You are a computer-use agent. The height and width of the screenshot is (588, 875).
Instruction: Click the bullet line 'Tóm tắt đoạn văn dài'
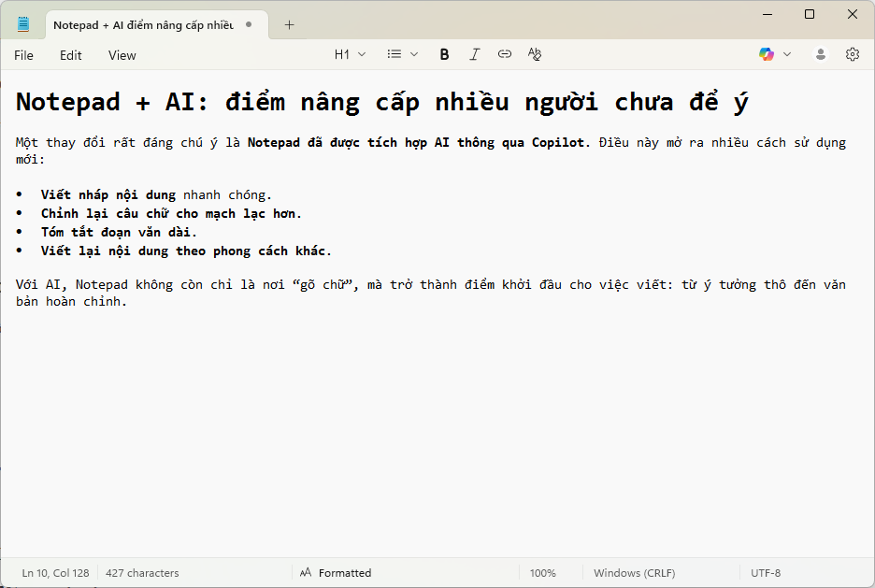click(119, 232)
